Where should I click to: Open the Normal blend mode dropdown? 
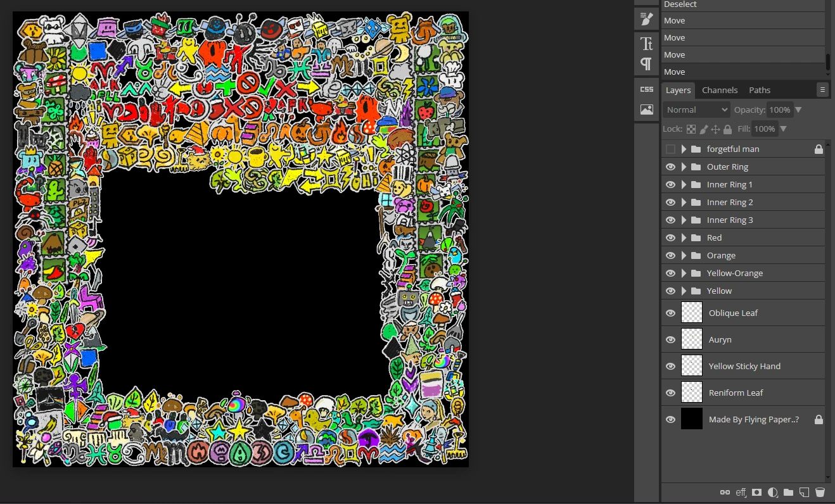point(695,110)
